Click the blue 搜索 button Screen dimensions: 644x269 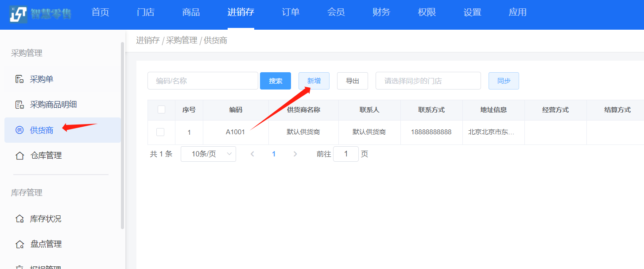pyautogui.click(x=275, y=81)
